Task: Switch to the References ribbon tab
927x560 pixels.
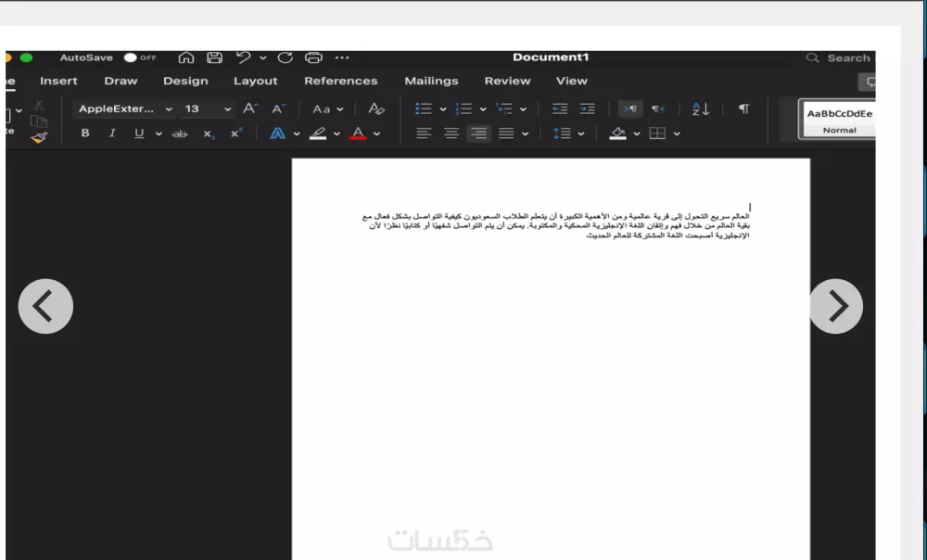Action: click(x=340, y=81)
